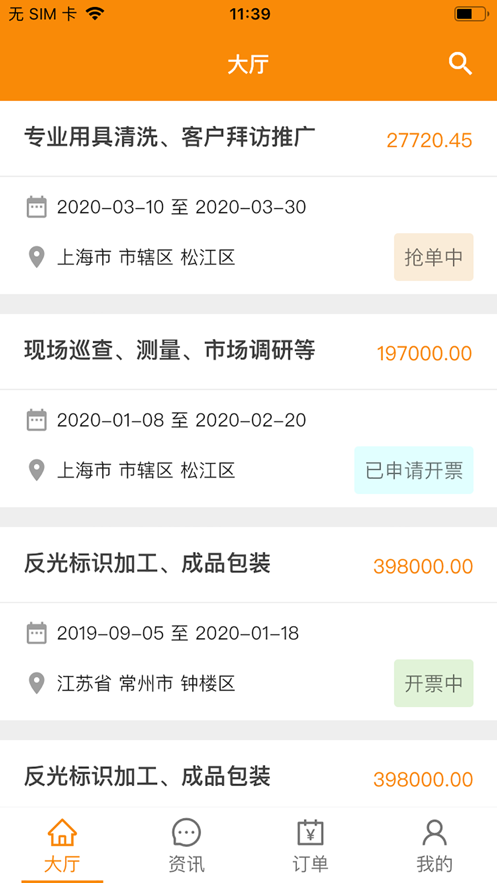Open the 订单 calendar yen icon
Screen dimensions: 497x883
pos(310,832)
